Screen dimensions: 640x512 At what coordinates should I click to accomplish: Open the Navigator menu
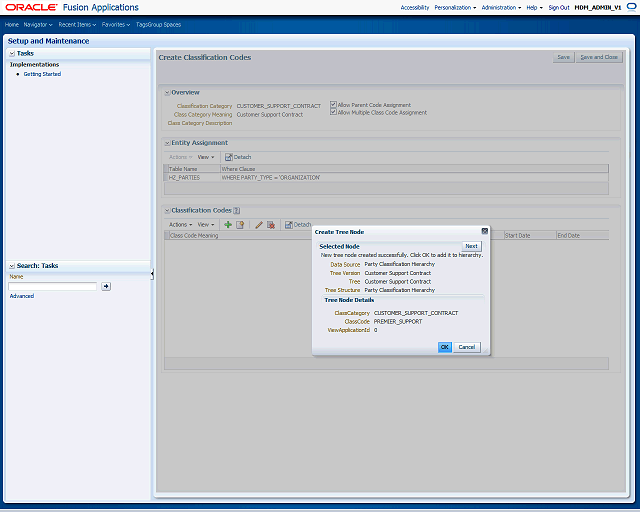(x=38, y=24)
